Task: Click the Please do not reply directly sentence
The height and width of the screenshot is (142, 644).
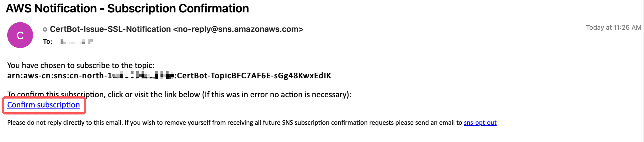Action: pos(65,123)
